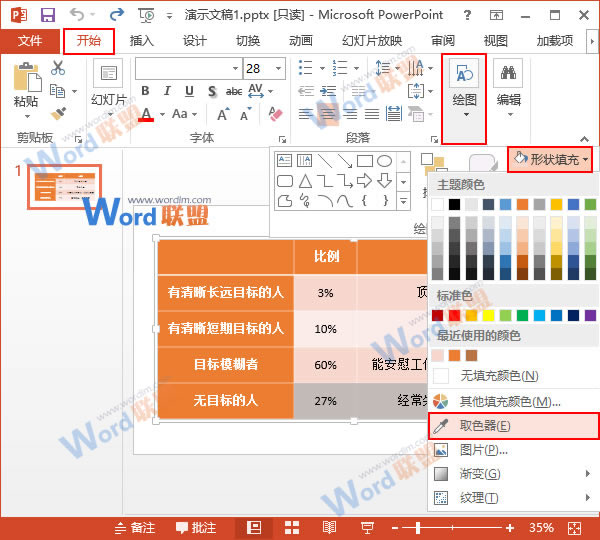This screenshot has width=600, height=540.
Task: Click the Copy icon
Action: pos(57,91)
